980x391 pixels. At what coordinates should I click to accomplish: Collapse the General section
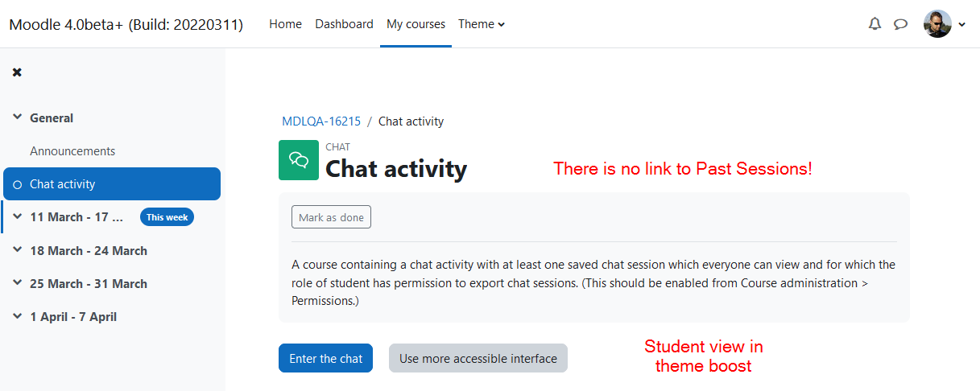point(18,117)
